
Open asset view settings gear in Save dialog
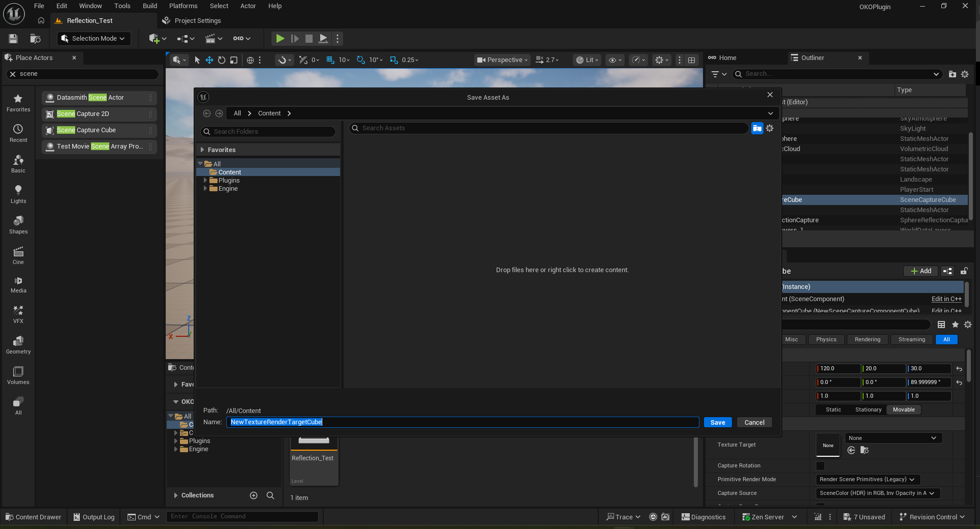click(x=770, y=128)
